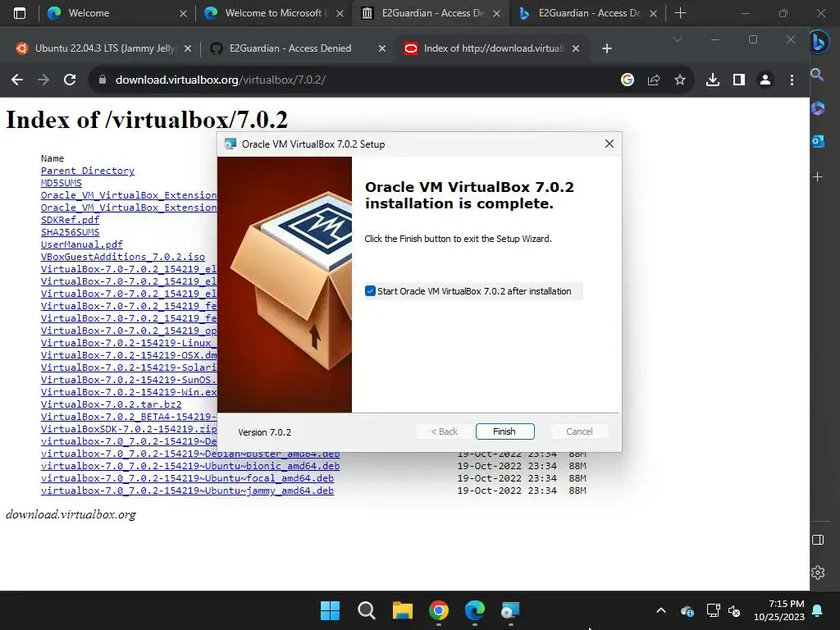The height and width of the screenshot is (630, 840).
Task: Close the Ubuntu 22.04.3 LTS tab
Action: pos(188,48)
